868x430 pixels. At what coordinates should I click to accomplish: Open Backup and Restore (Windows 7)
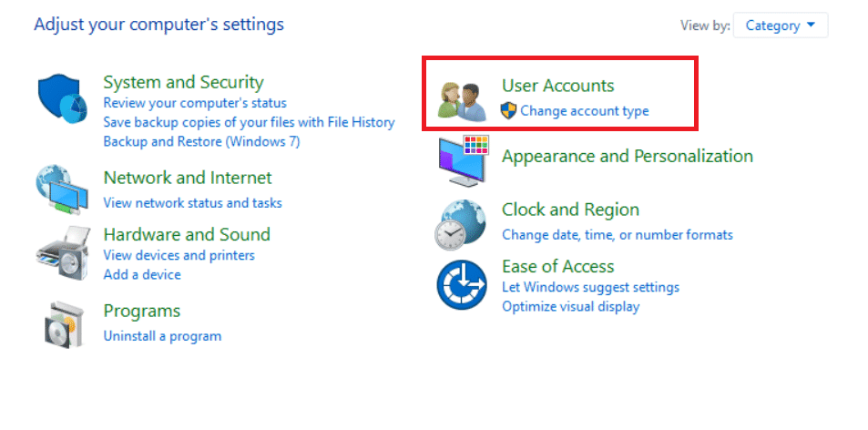(201, 141)
